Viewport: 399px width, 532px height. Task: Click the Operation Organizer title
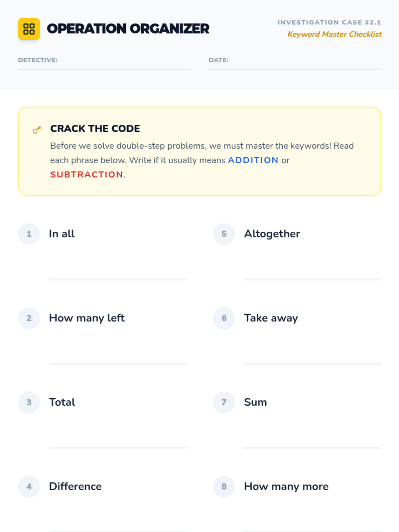pyautogui.click(x=128, y=29)
